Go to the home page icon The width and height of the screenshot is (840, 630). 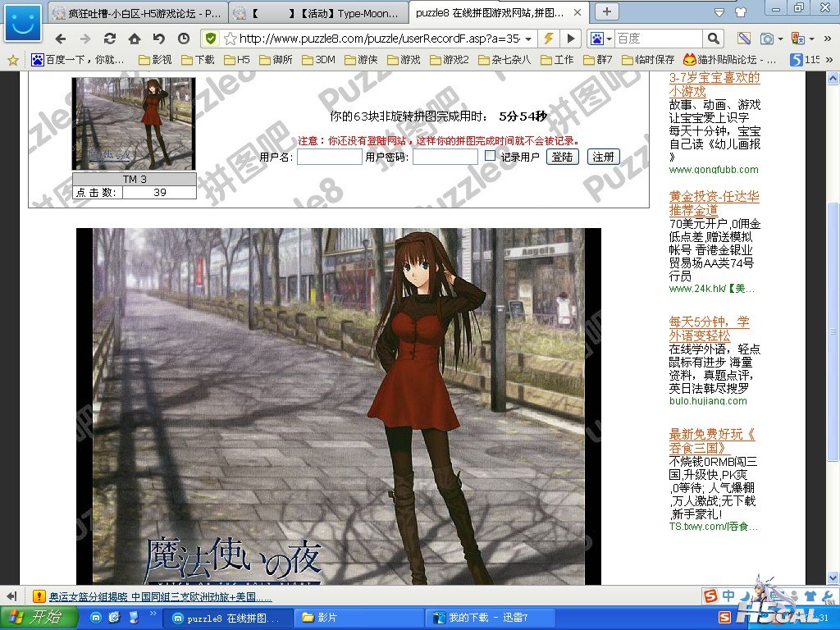(135, 39)
